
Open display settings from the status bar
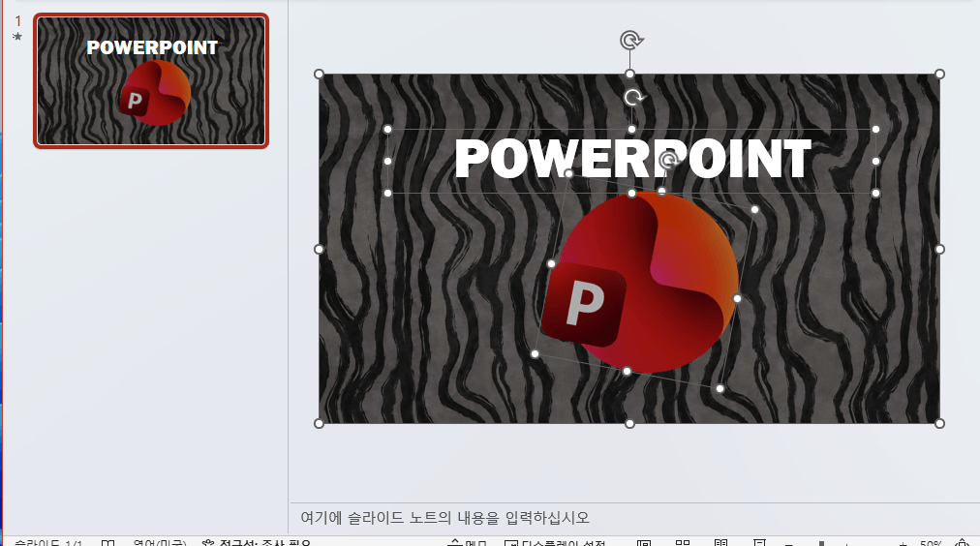[x=554, y=542]
